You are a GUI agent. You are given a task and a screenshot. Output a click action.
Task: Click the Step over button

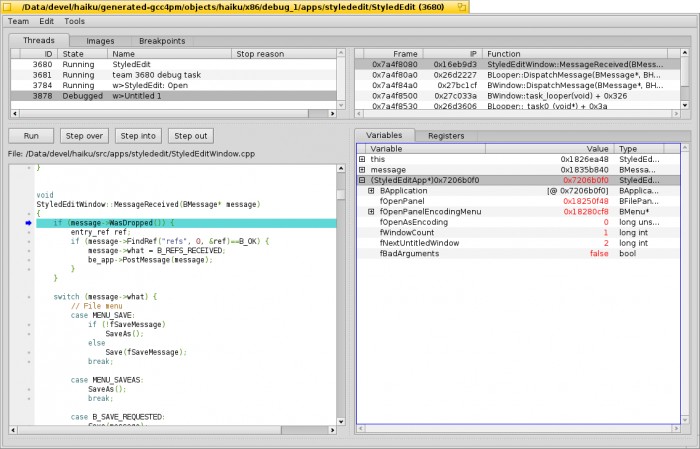tap(84, 135)
